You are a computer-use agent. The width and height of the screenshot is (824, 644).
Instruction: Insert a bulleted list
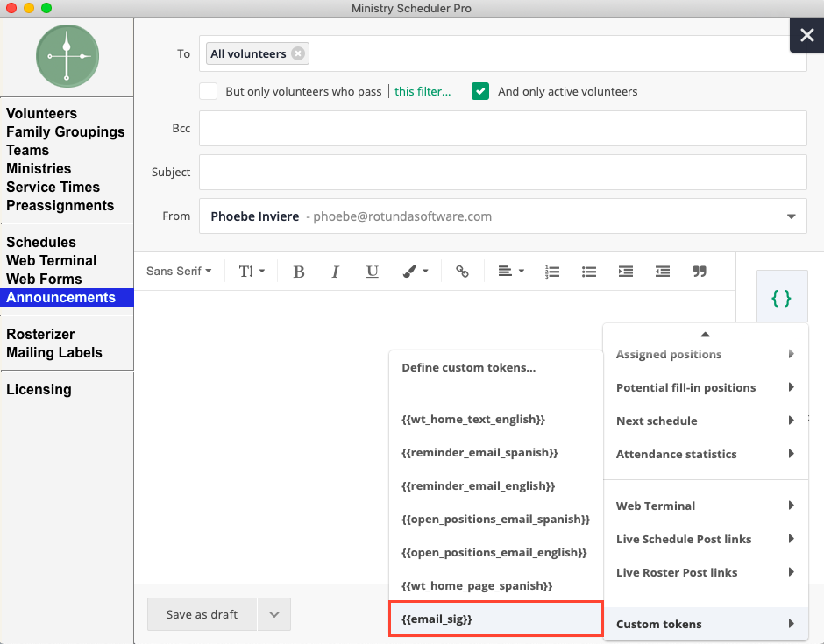click(589, 272)
